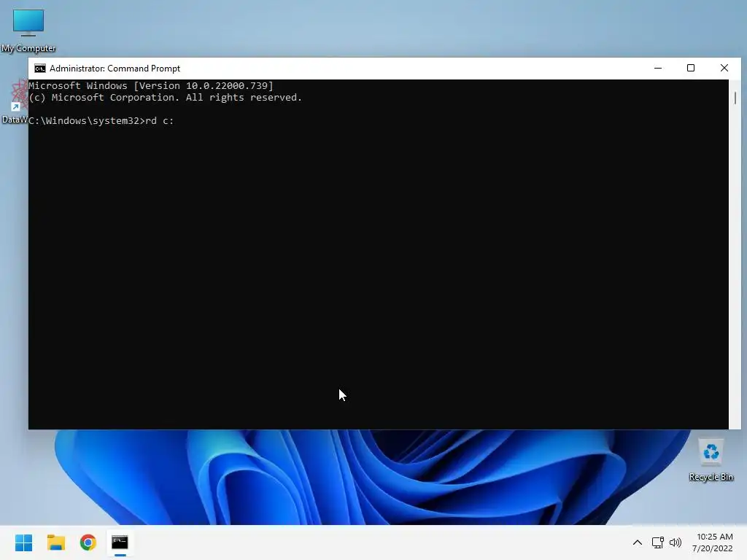
Task: Click the 'rd c:' command text
Action: pyautogui.click(x=160, y=121)
